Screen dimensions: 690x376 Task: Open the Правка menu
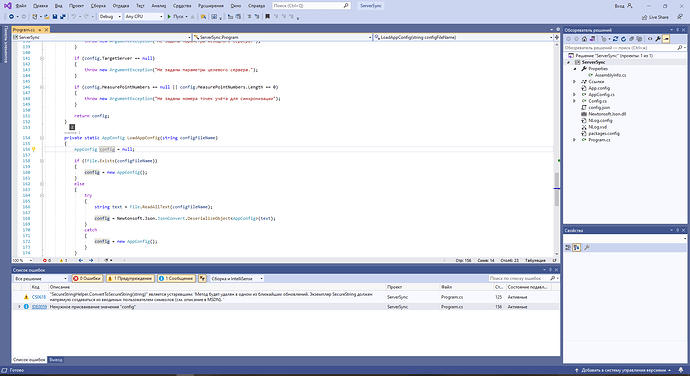tap(40, 6)
